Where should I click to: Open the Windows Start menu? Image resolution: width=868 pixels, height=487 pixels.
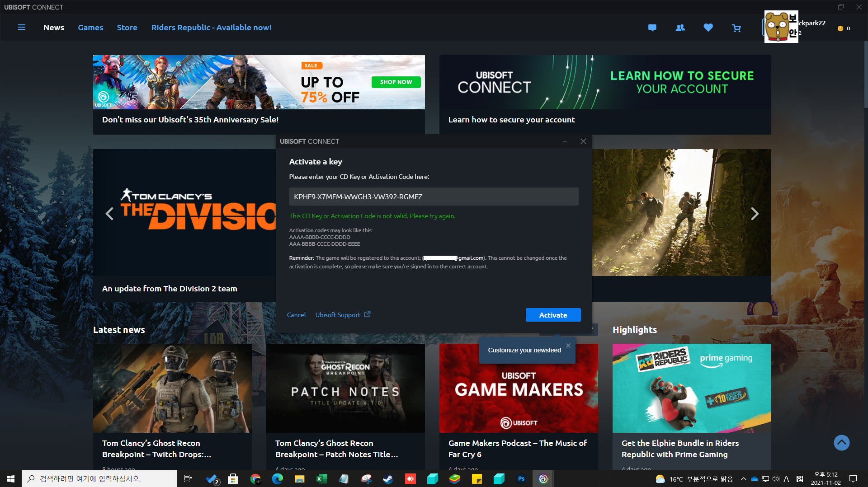point(11,478)
